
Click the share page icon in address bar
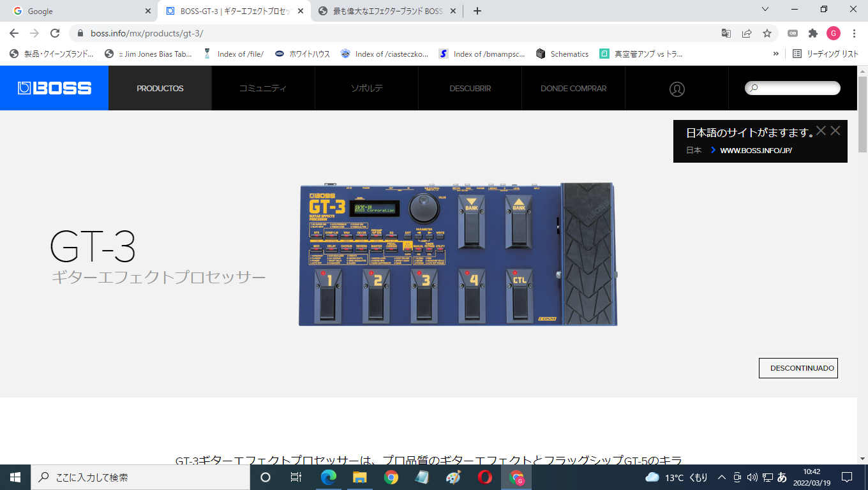point(747,33)
